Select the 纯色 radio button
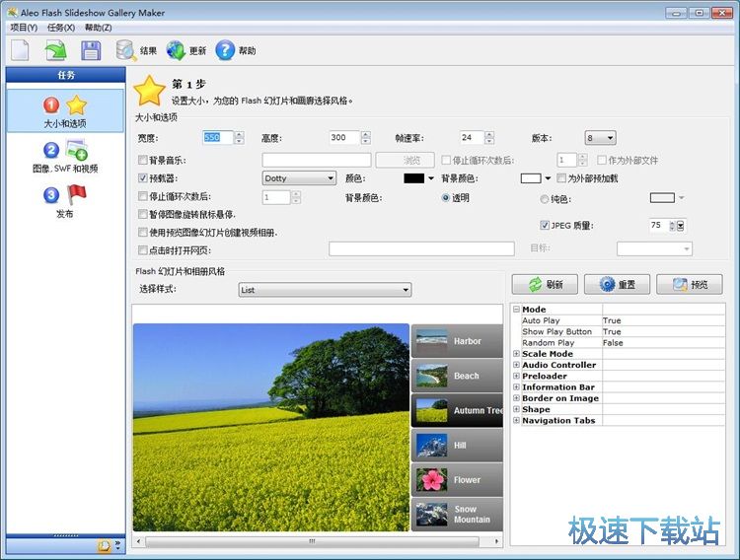The width and height of the screenshot is (740, 560). coord(545,198)
